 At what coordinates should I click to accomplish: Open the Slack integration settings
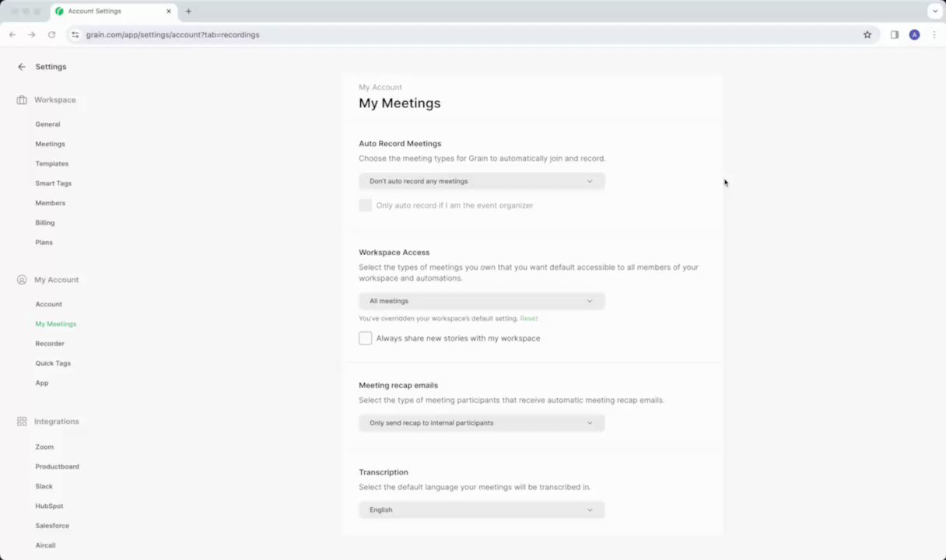point(44,487)
